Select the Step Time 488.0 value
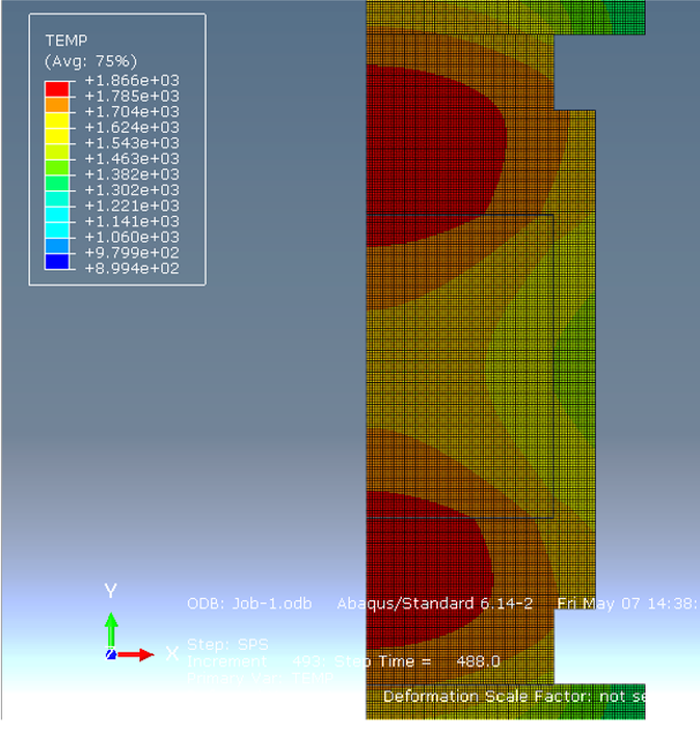This screenshot has height=732, width=700. pyautogui.click(x=477, y=661)
